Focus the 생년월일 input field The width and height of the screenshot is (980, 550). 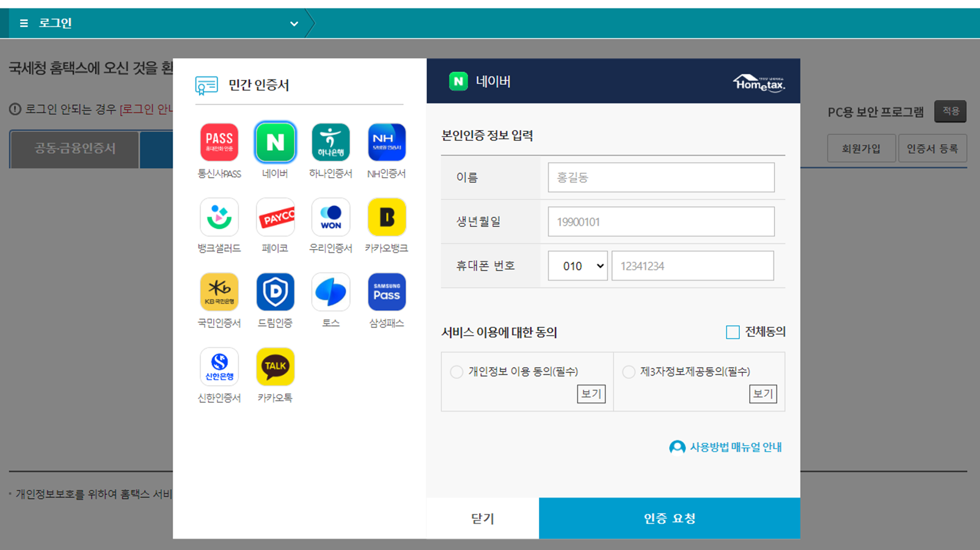pos(661,222)
